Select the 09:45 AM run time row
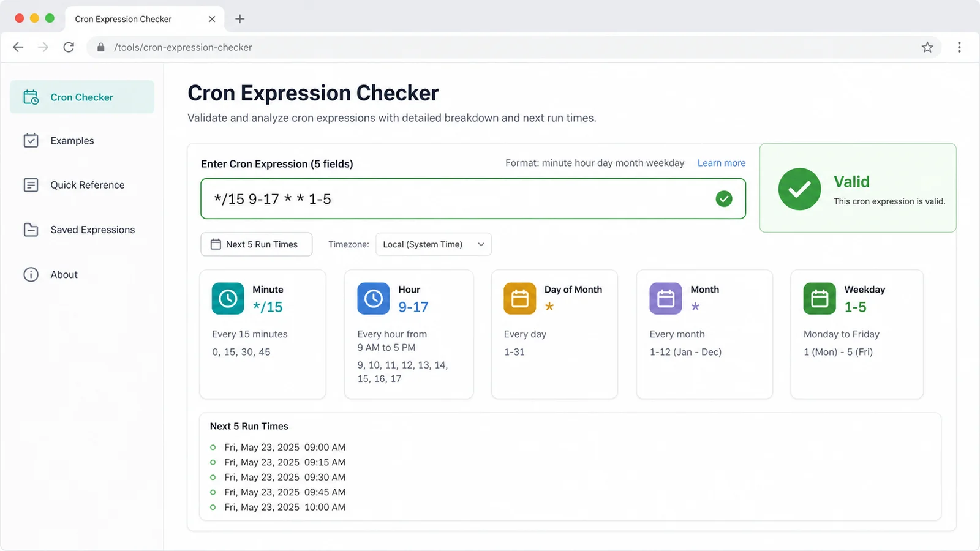The height and width of the screenshot is (551, 980). [277, 492]
